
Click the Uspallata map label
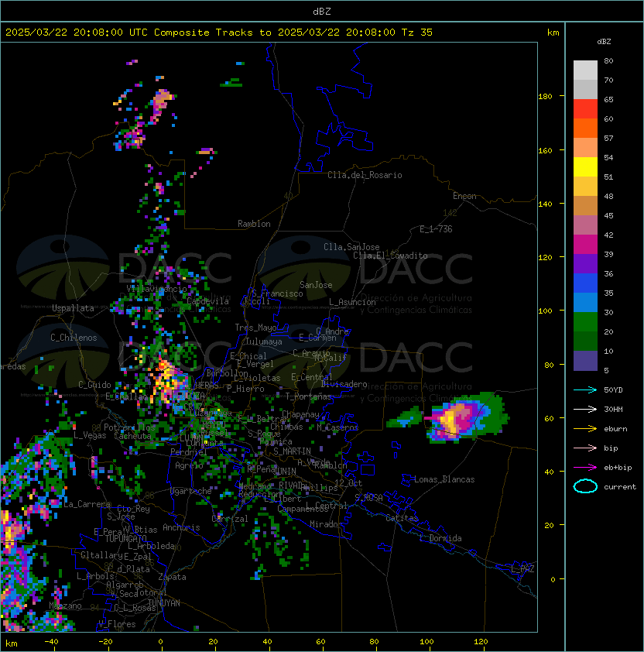tap(73, 308)
